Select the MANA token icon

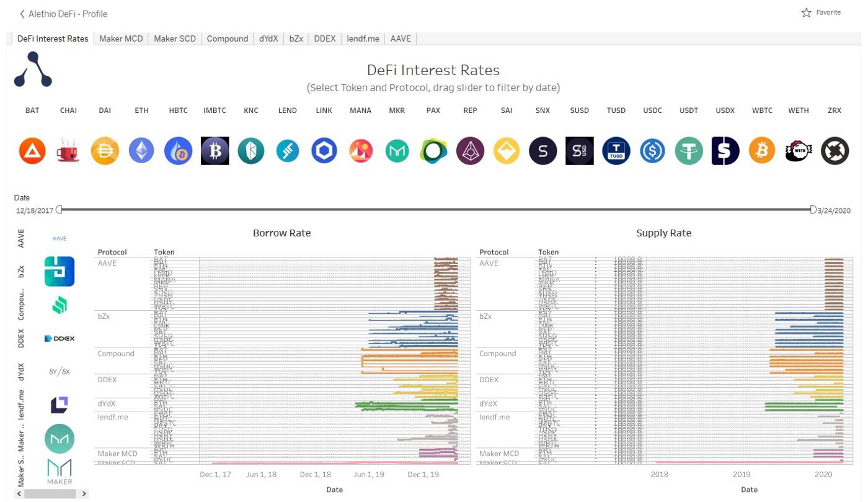(x=360, y=151)
